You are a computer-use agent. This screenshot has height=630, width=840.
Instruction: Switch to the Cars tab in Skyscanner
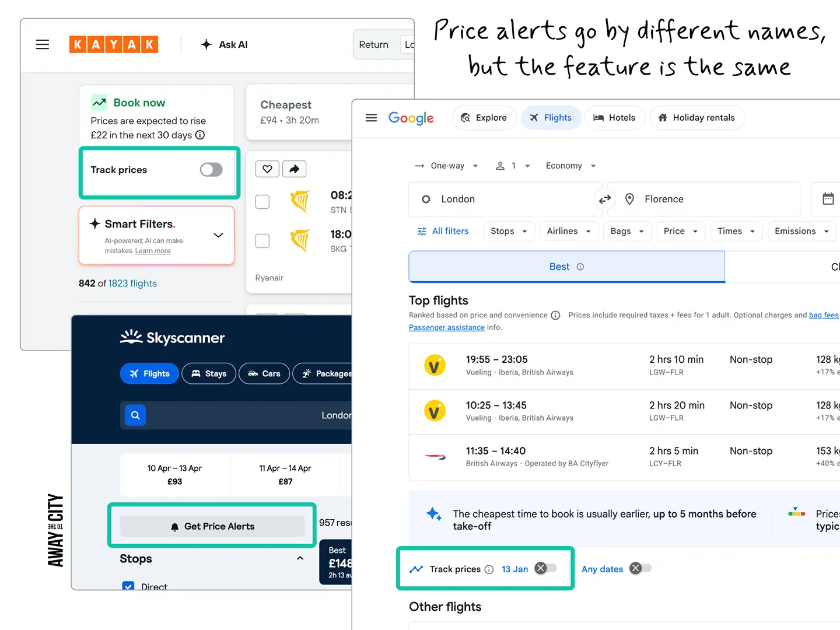pos(264,373)
